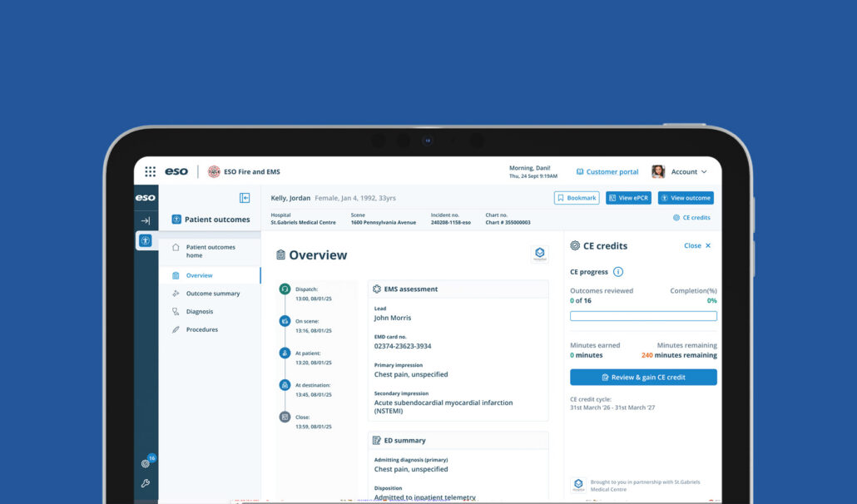Expand the dark sidebar arrow

pyautogui.click(x=146, y=220)
